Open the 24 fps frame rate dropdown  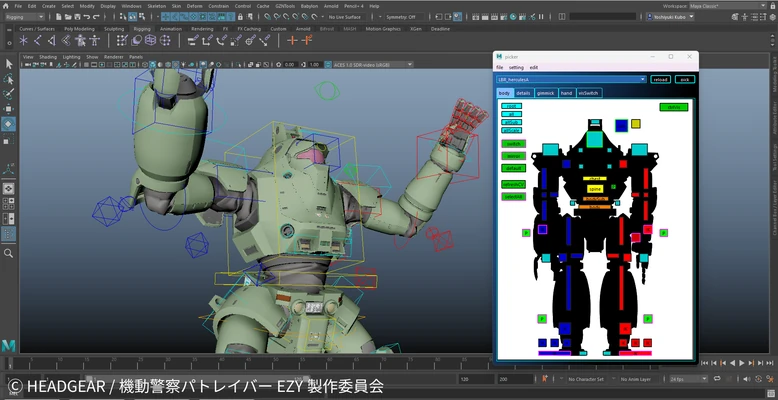(689, 379)
